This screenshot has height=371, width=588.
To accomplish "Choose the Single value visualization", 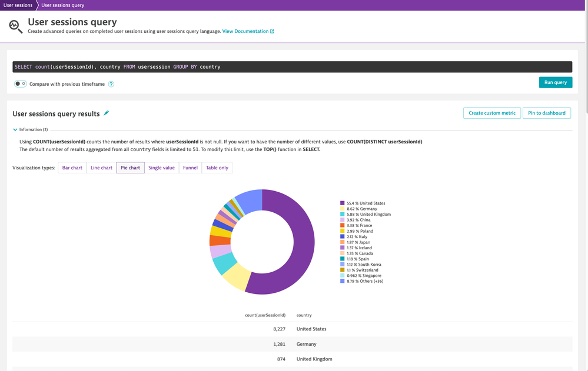I will (x=161, y=168).
